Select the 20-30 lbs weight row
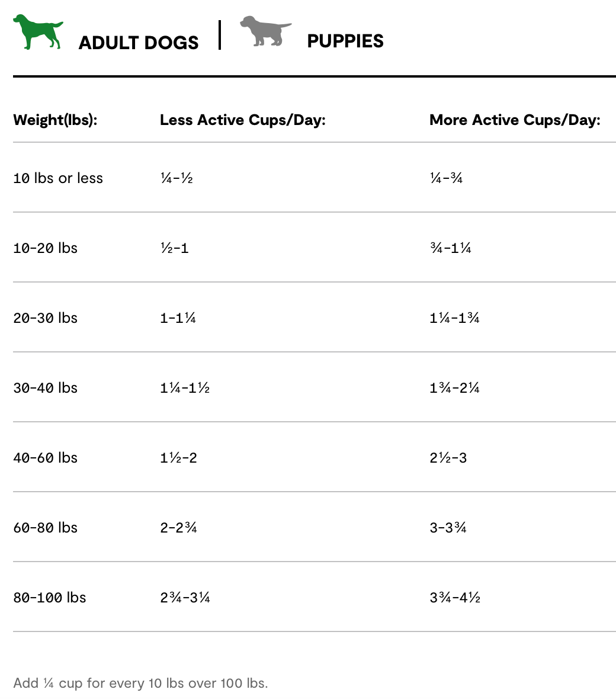Screen dimensions: 616x699 (46, 318)
